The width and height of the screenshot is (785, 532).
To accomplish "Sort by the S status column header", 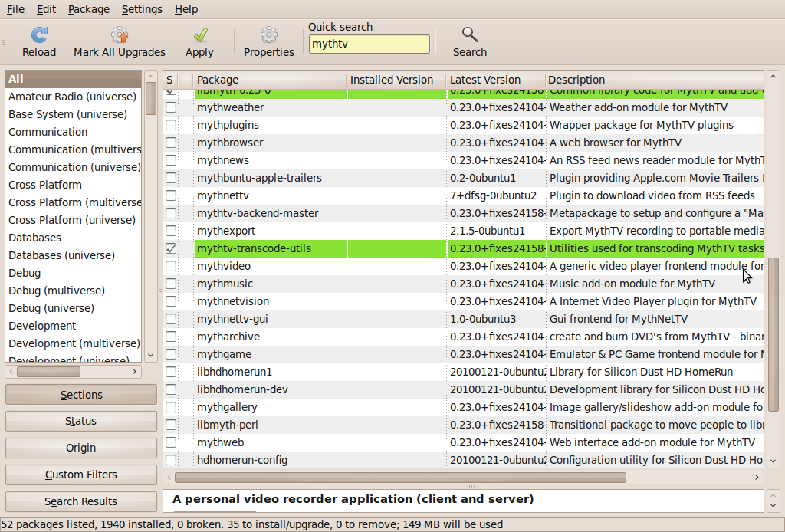I will pyautogui.click(x=170, y=80).
